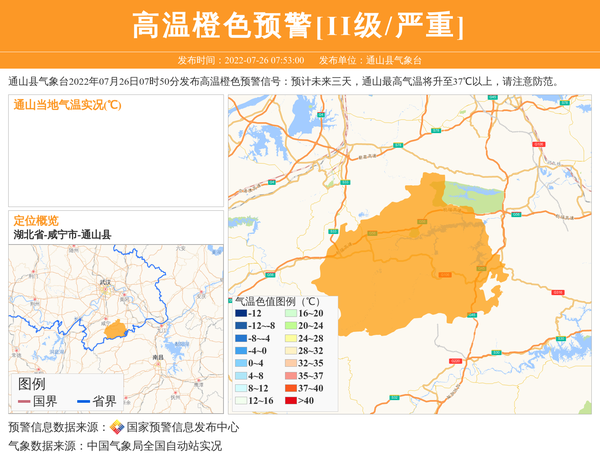This screenshot has width=600, height=471.
Task: Pick the 24~28 yellow legend swatch
Action: pos(290,339)
